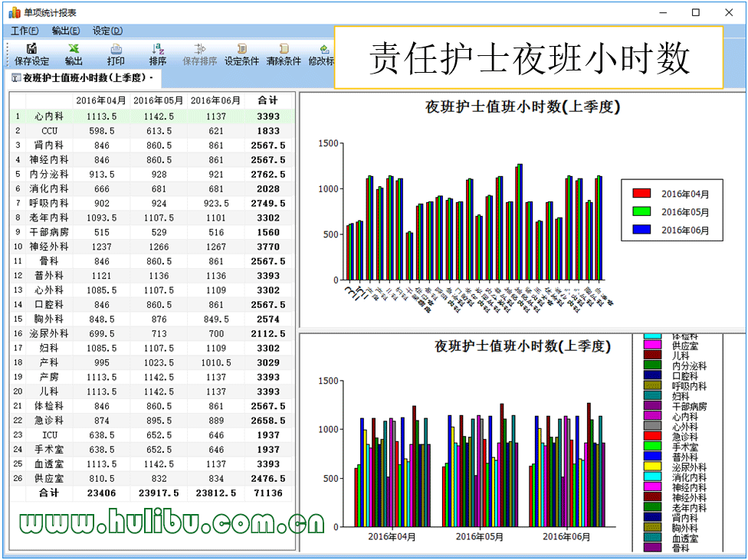Open the 输出(E) menu
The height and width of the screenshot is (560, 748).
[65, 31]
